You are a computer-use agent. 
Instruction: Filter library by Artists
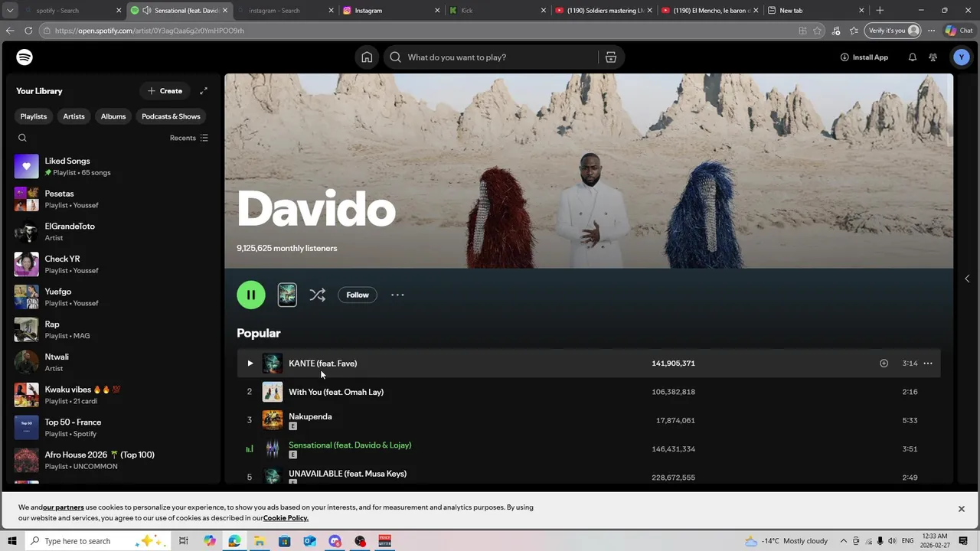click(x=74, y=116)
